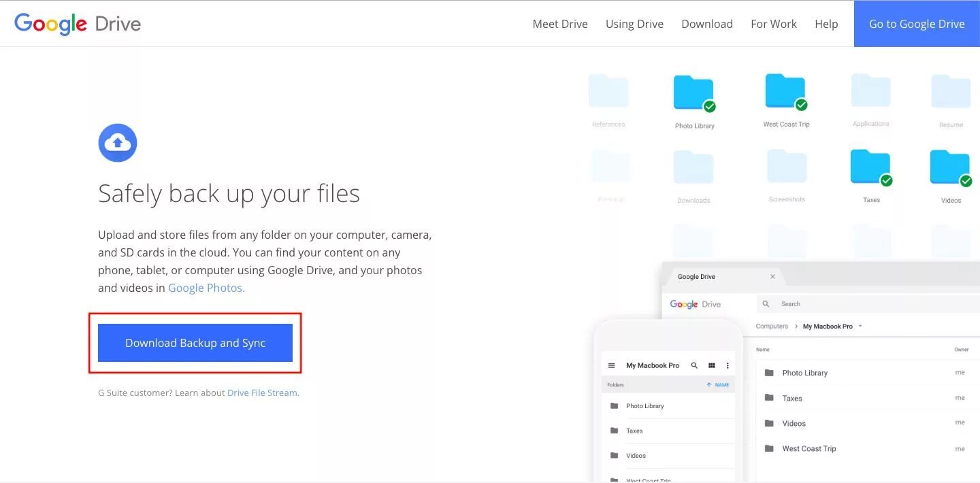The image size is (980, 483).
Task: Click the up-arrow NAME sort on phone mockup
Action: coord(717,385)
